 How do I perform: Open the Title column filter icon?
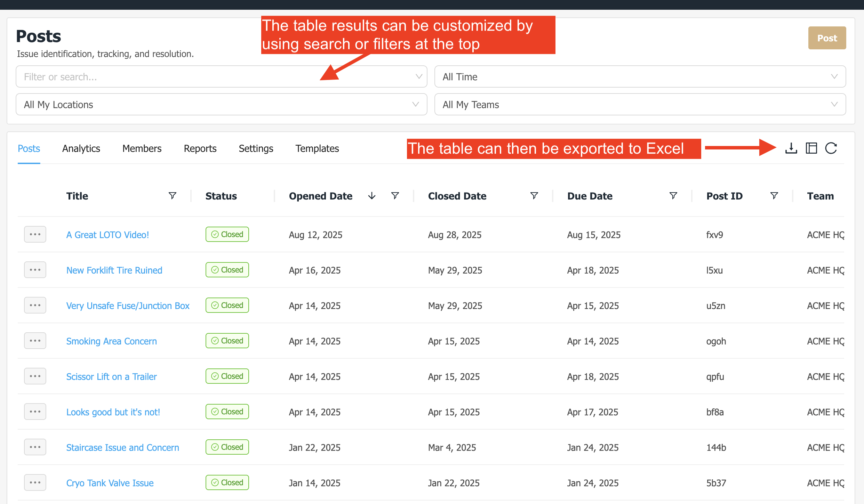(172, 196)
